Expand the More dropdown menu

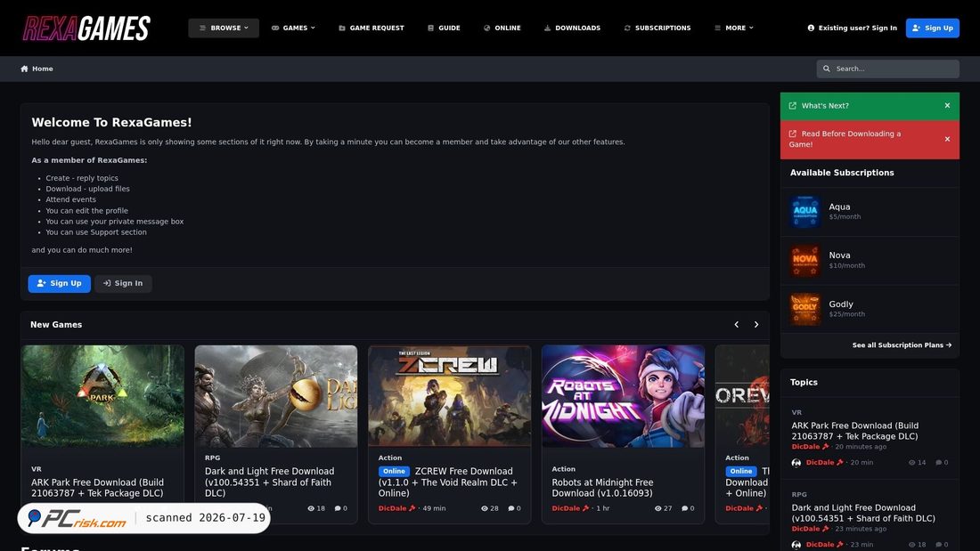tap(734, 28)
